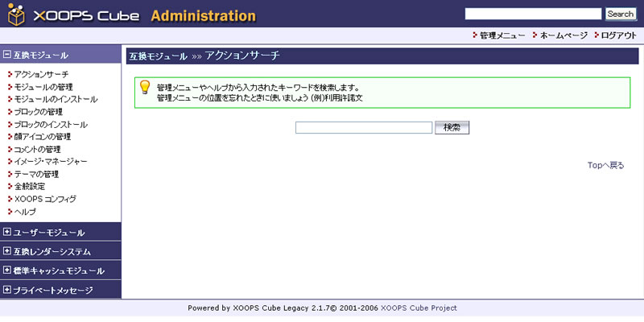Viewport: 644px width, 322px height.
Task: Expand the プライベートメッセージ section
Action: coord(7,290)
